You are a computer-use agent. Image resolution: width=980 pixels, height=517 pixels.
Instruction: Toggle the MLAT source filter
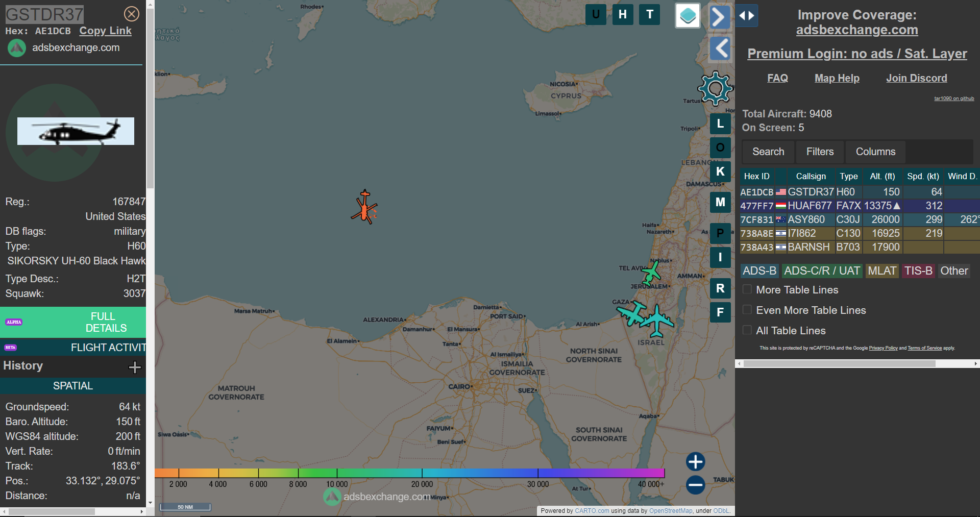881,271
